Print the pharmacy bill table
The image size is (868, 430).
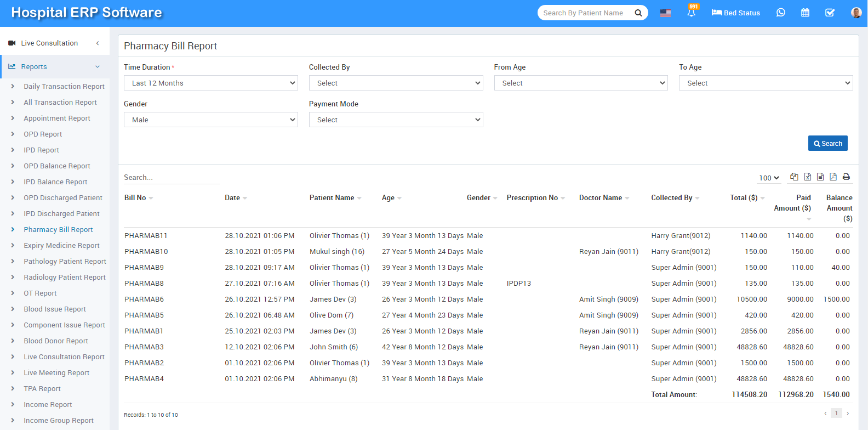(846, 177)
